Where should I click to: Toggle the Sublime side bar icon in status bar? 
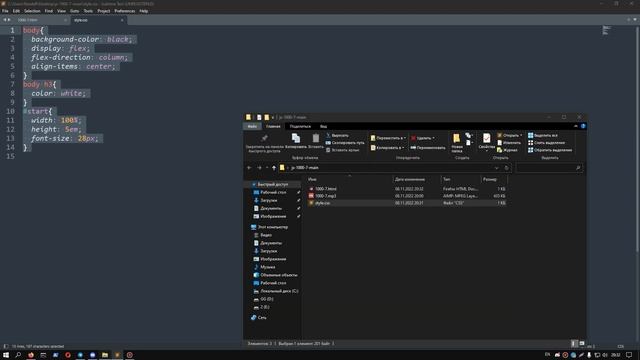click(5, 347)
